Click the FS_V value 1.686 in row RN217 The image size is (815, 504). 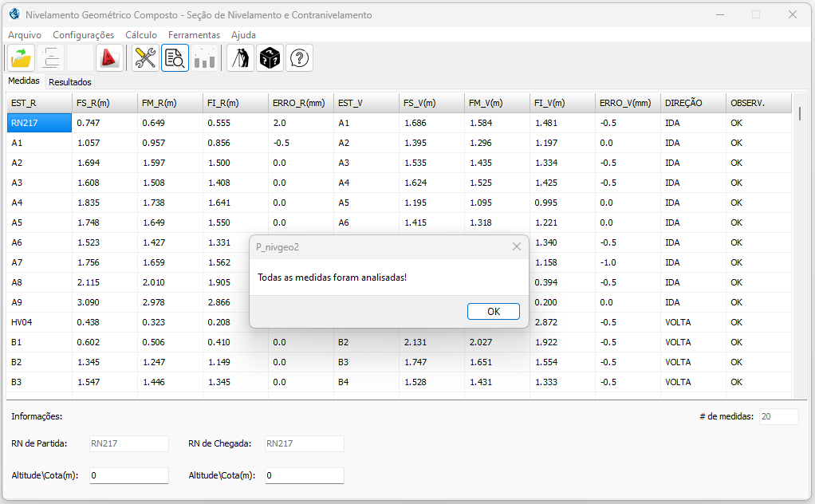point(432,123)
